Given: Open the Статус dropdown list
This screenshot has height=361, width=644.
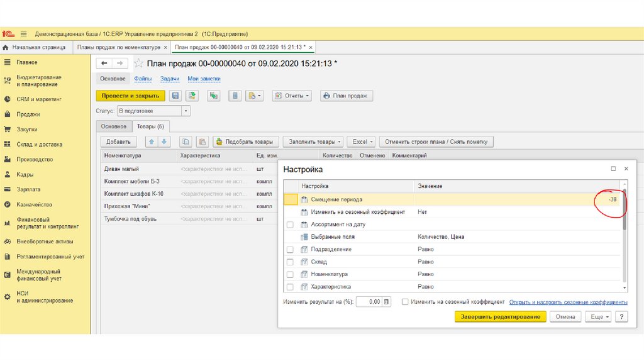Looking at the screenshot, I should click(186, 111).
